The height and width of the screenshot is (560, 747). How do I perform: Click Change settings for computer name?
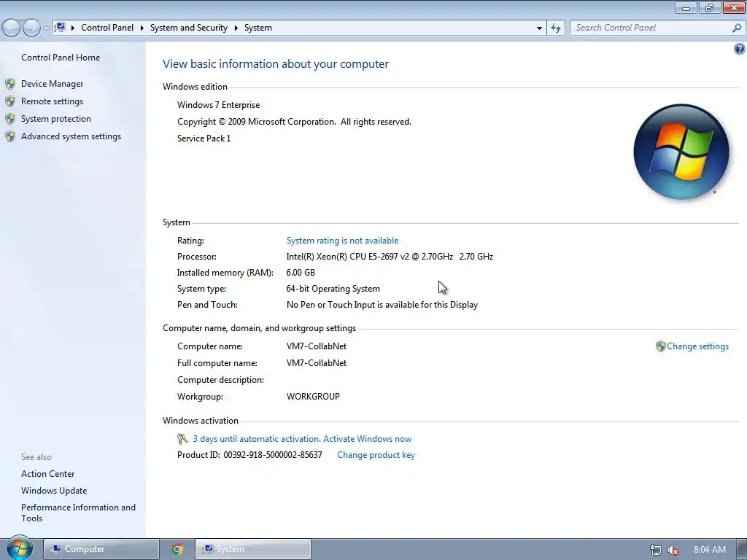tap(697, 346)
